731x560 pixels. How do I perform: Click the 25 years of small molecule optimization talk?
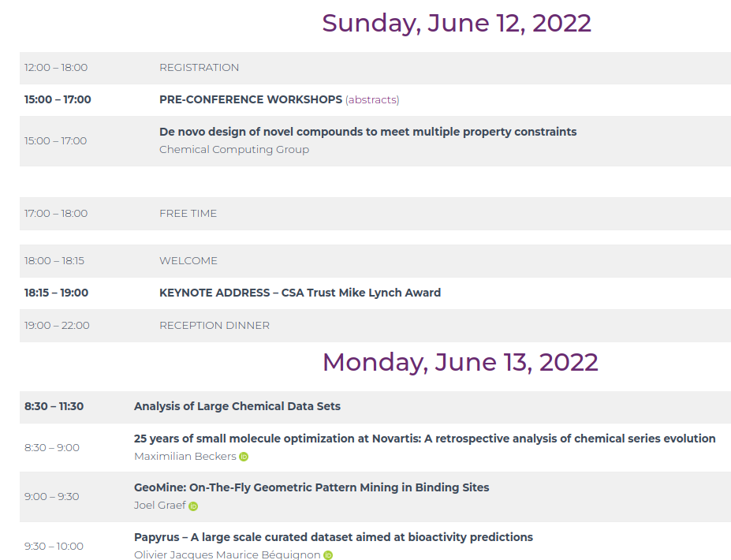point(425,439)
